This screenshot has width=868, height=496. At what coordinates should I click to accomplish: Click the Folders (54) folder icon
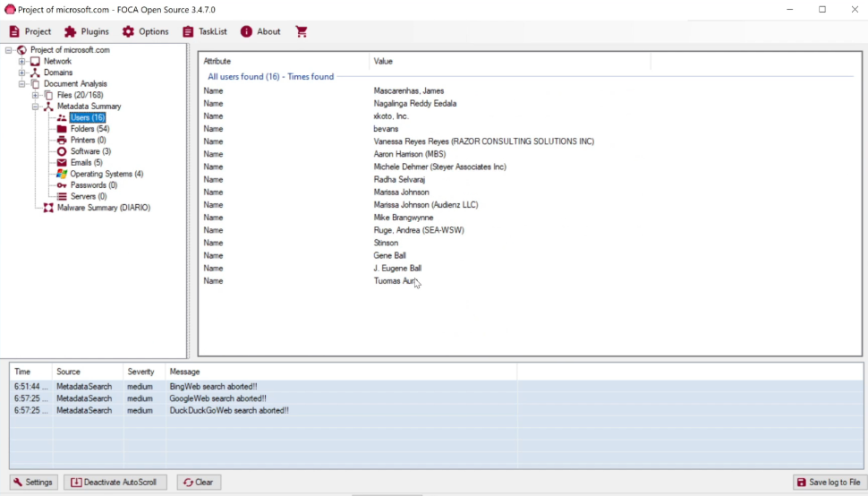click(x=62, y=129)
